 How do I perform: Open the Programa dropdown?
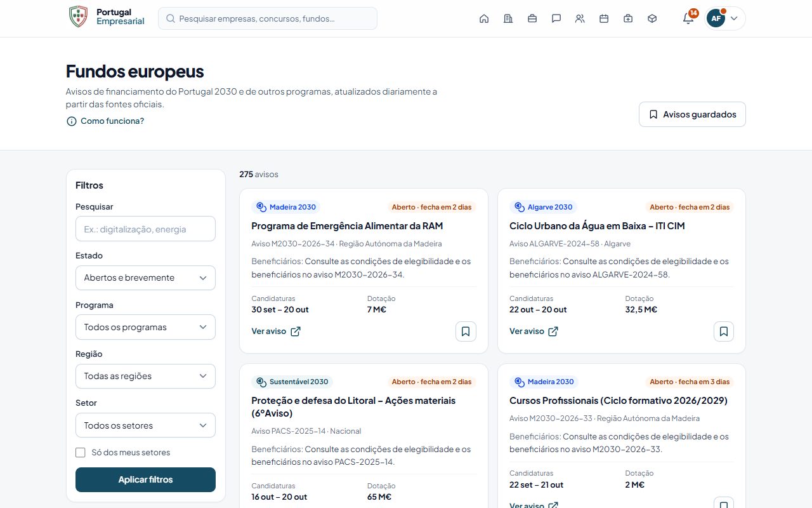tap(145, 327)
